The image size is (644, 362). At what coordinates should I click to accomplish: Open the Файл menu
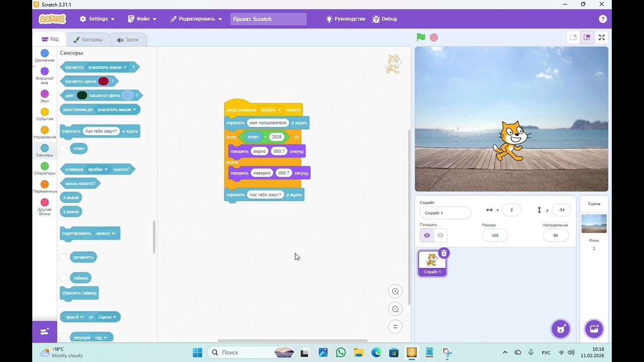142,19
